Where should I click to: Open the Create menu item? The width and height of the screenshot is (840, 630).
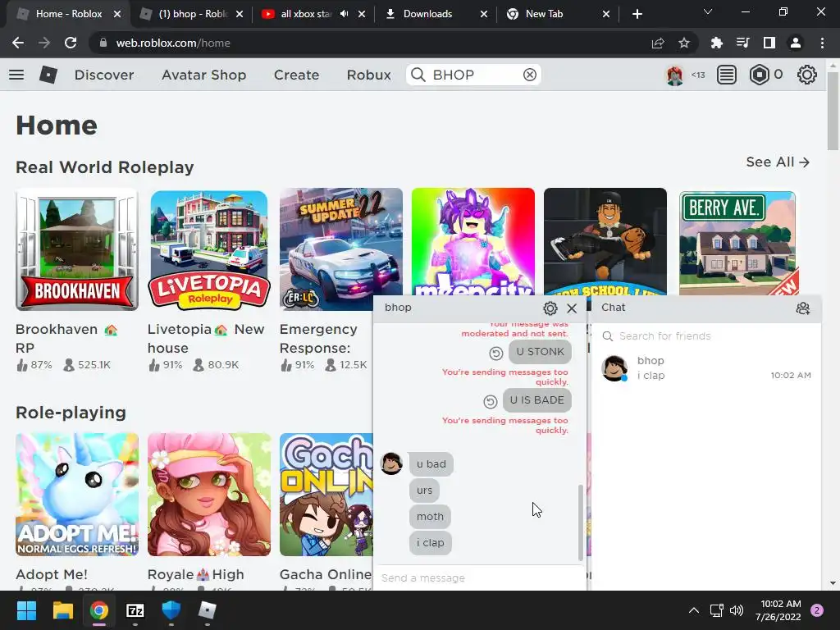point(296,75)
